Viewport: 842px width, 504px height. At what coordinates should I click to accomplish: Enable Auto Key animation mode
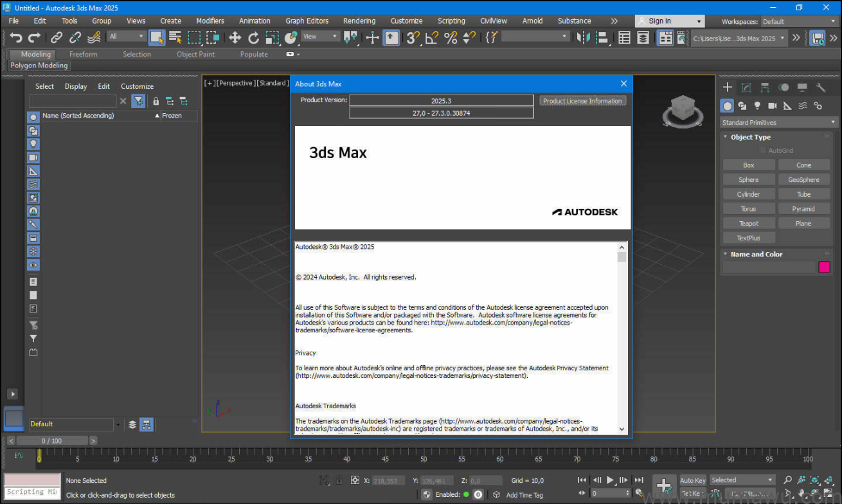[x=692, y=480]
